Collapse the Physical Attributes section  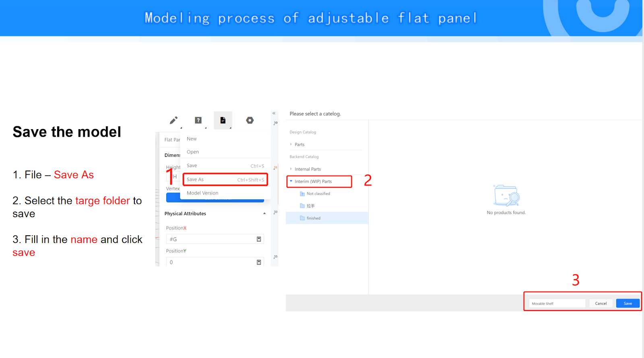click(x=264, y=214)
